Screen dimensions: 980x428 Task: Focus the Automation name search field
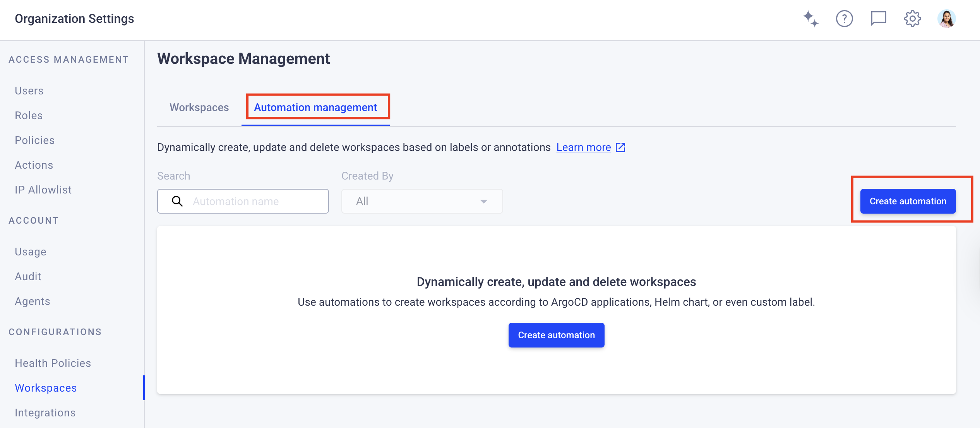(255, 201)
